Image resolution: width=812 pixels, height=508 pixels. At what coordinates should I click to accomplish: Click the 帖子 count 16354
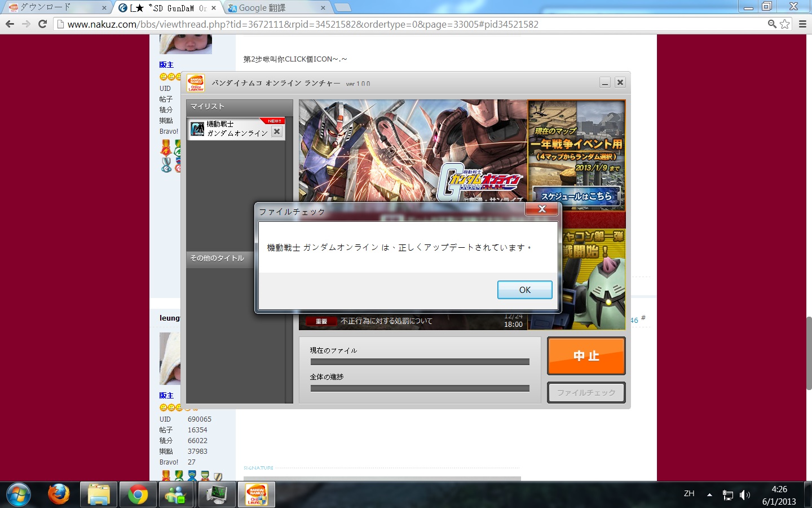pyautogui.click(x=197, y=430)
